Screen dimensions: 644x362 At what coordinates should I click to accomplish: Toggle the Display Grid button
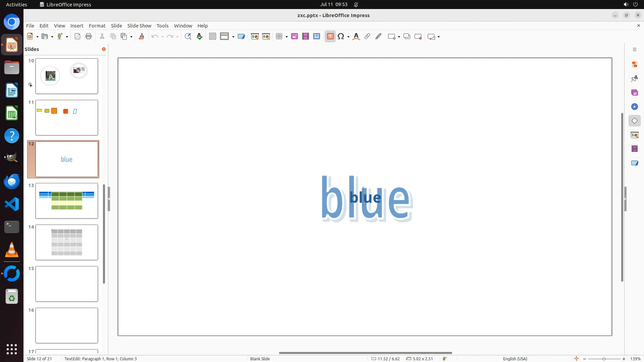coord(212,37)
